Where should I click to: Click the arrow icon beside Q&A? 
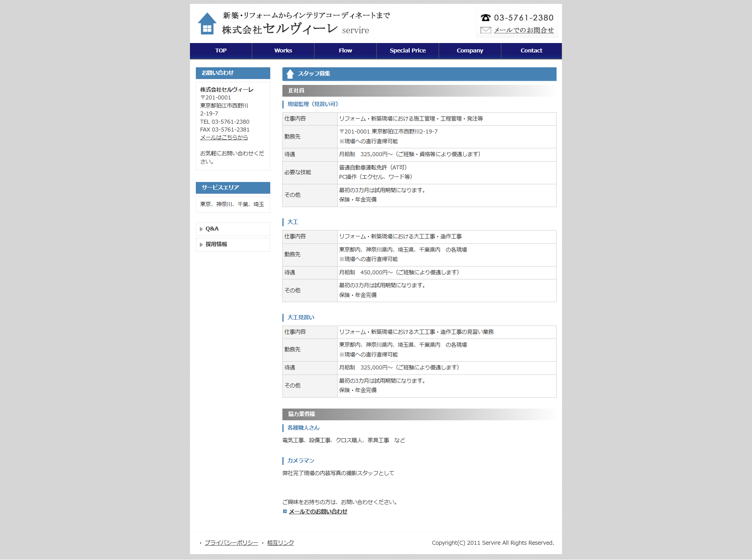[201, 229]
